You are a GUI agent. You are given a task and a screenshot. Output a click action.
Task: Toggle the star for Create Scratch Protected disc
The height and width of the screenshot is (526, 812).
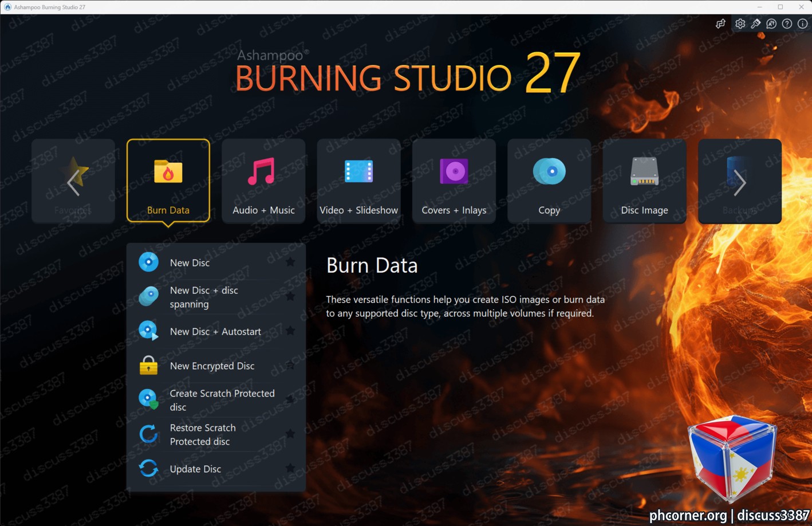[x=290, y=400]
